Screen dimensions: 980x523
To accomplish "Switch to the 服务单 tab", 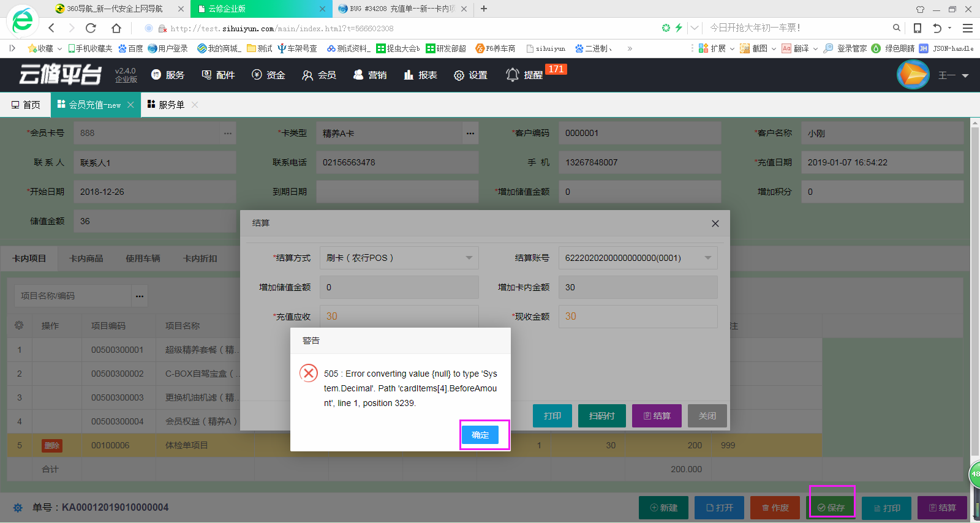I will 165,105.
